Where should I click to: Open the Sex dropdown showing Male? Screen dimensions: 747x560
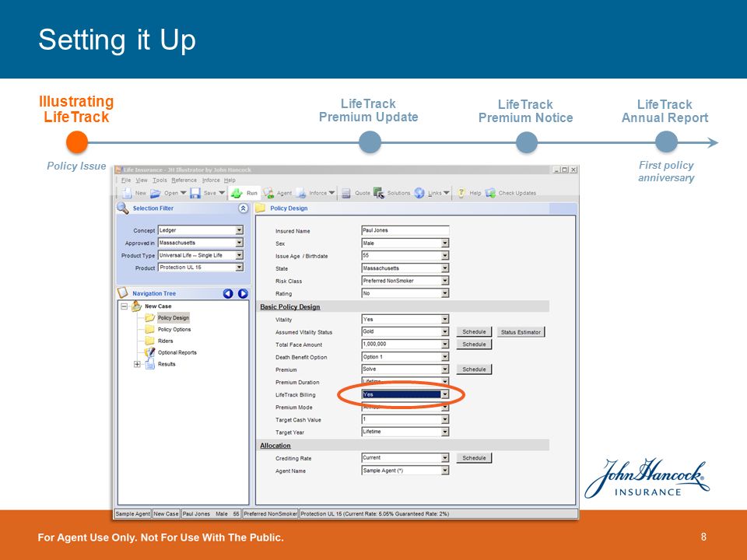[x=444, y=243]
